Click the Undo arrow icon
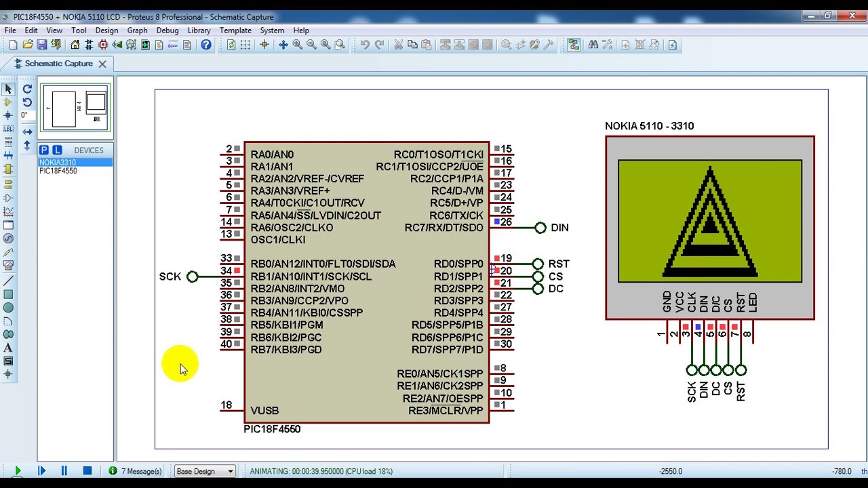Screen dimensions: 868x488 365,45
